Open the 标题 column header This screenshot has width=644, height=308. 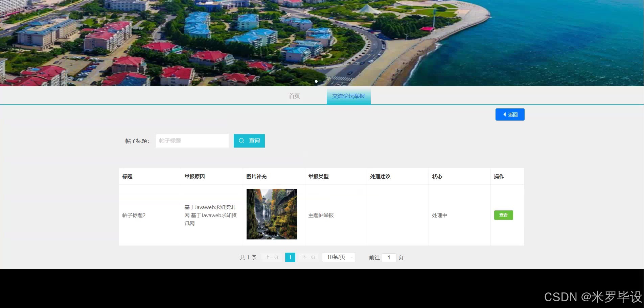[x=127, y=176]
